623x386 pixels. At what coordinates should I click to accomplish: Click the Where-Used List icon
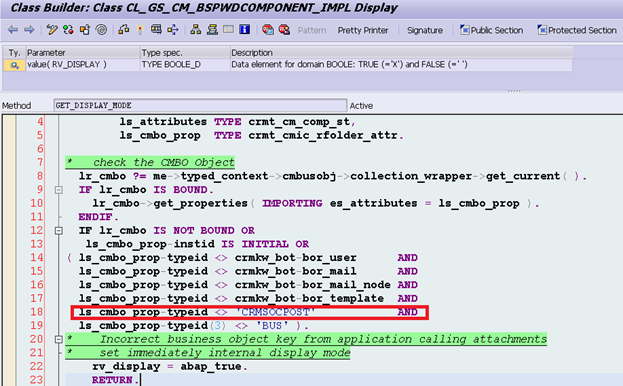(173, 30)
